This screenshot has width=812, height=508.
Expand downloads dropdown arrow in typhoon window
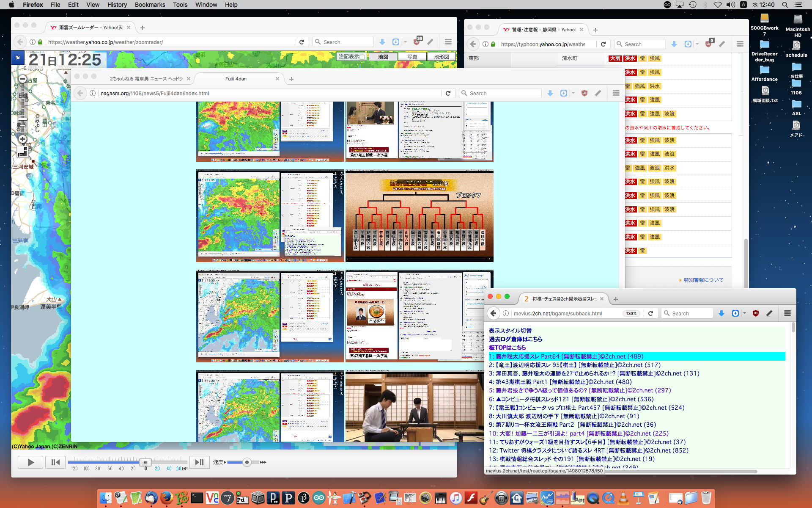click(x=697, y=44)
